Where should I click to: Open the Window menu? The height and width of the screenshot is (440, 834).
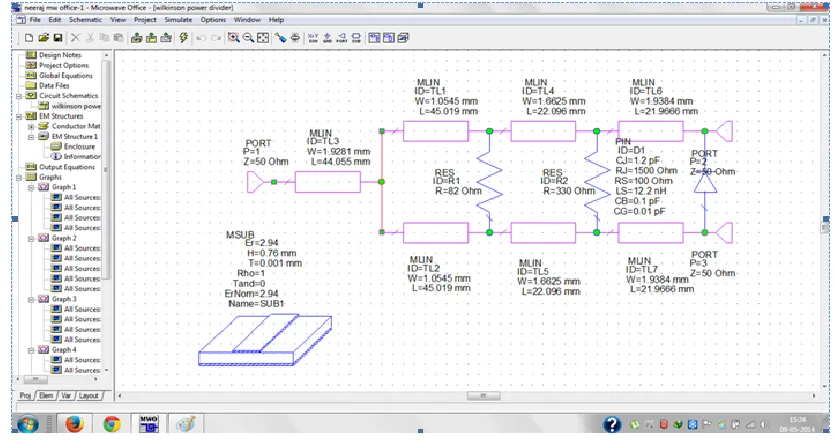pos(247,20)
